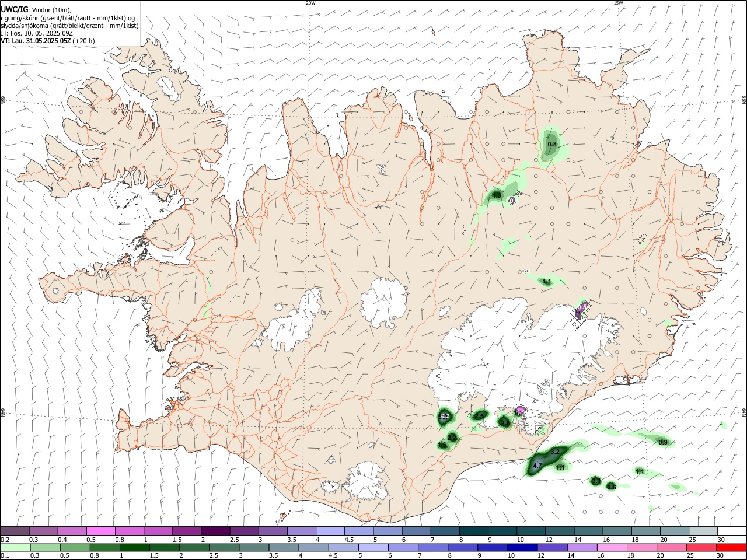Select the dark purple 2–2.5 swatch in the upper legend
Viewport: 747px width, 560px height.
(215, 531)
